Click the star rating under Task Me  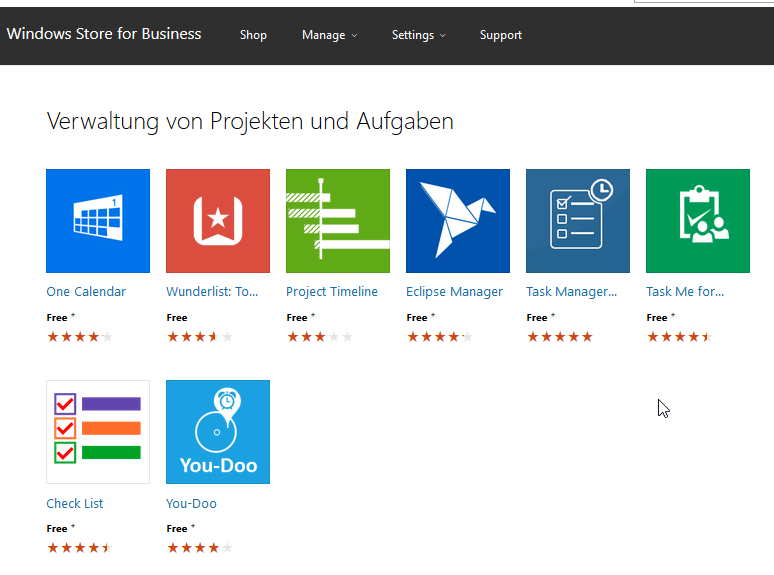click(679, 337)
